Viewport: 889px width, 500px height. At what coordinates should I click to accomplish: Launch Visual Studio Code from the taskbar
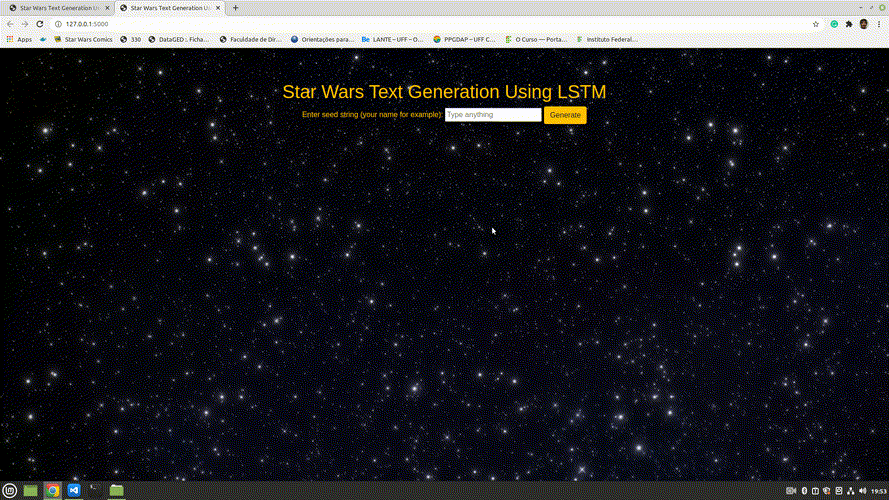click(x=74, y=490)
